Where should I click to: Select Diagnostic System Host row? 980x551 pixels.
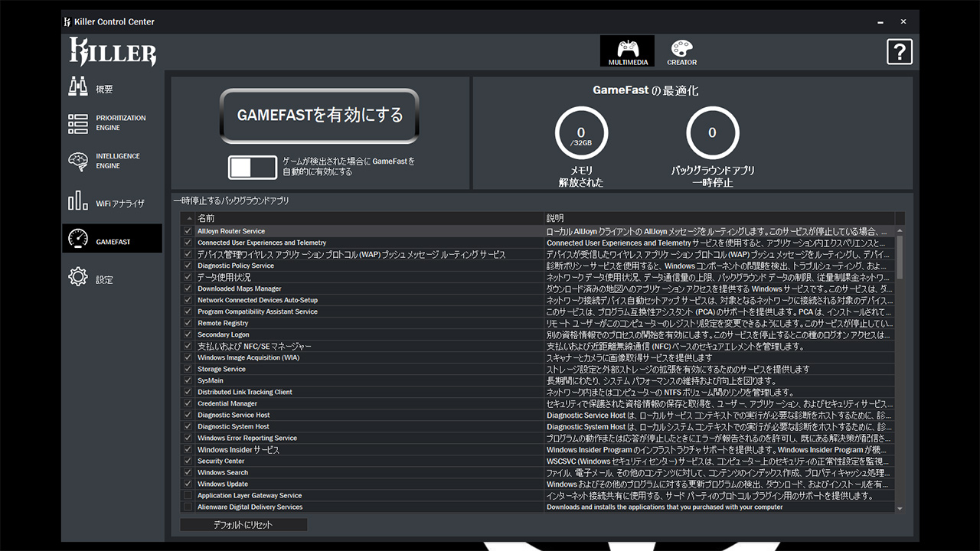click(537, 426)
